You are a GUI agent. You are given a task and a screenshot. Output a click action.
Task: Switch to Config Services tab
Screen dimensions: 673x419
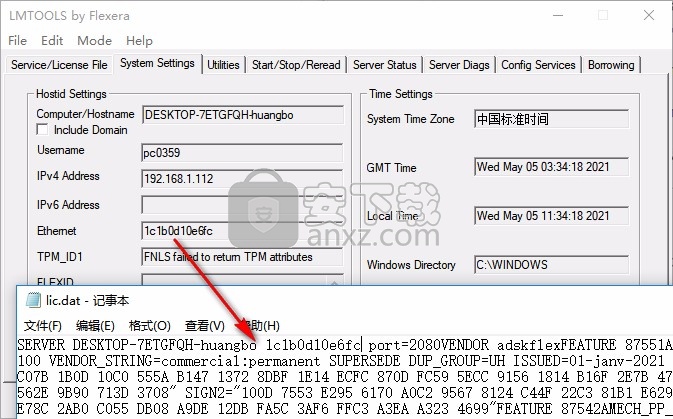[538, 65]
